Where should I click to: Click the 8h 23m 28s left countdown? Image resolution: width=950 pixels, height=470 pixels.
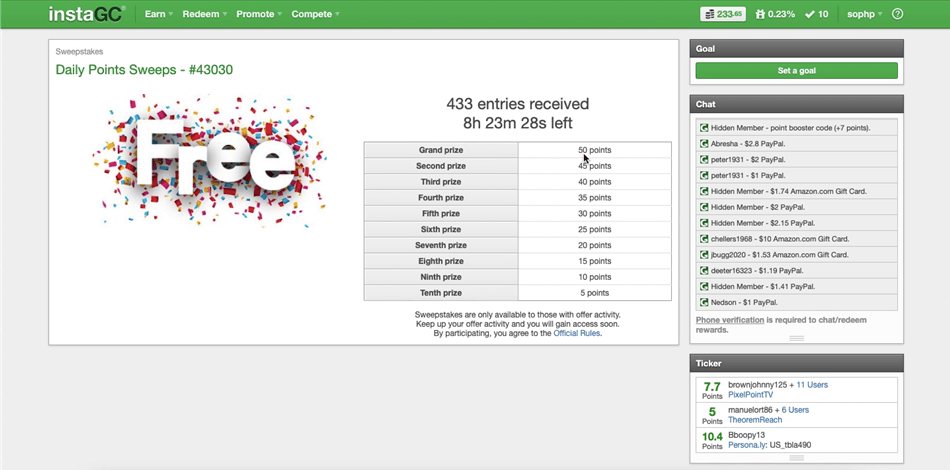(x=517, y=124)
